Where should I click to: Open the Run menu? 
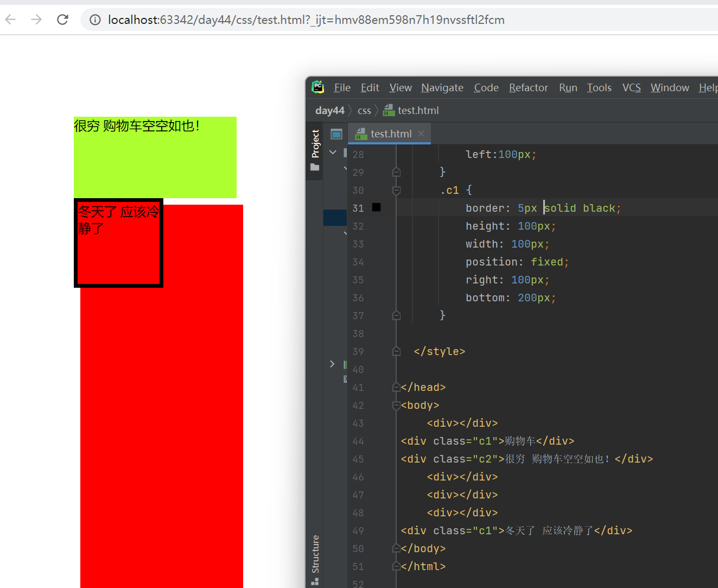568,87
